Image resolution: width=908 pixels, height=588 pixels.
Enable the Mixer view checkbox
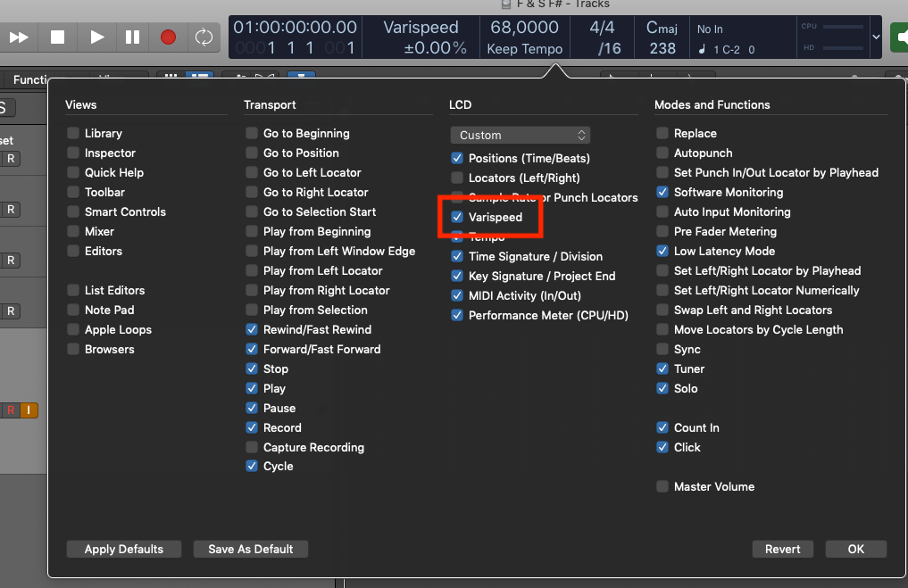(73, 231)
